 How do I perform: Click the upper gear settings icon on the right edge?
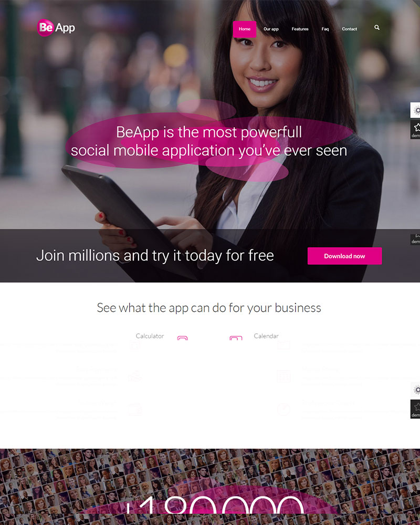[415, 110]
